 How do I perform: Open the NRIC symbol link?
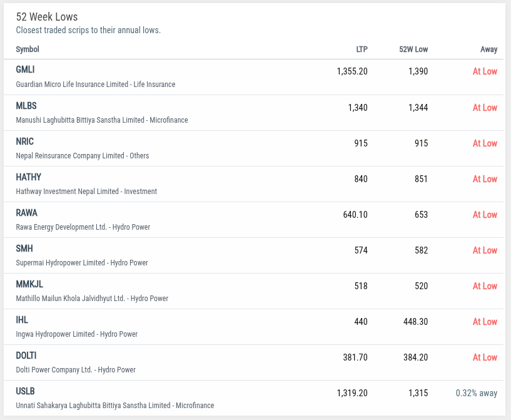click(25, 141)
